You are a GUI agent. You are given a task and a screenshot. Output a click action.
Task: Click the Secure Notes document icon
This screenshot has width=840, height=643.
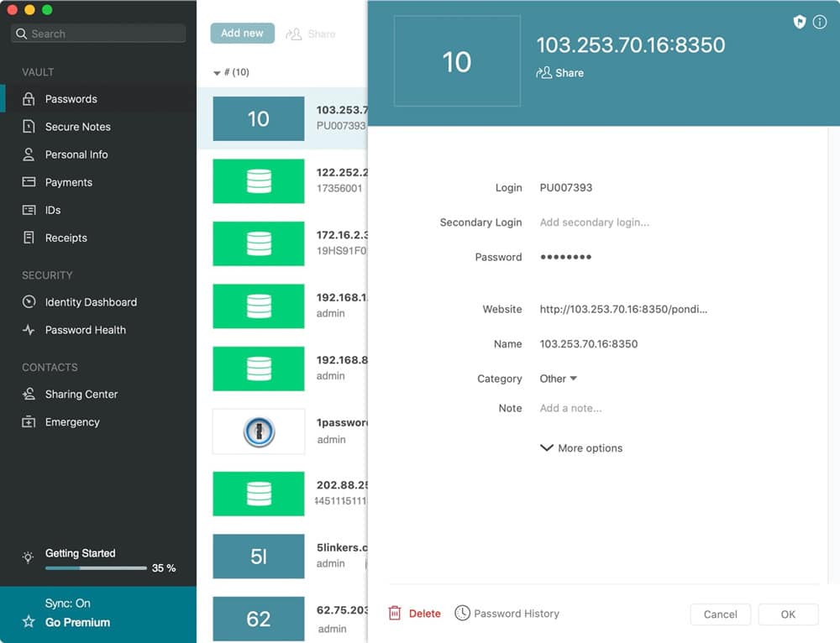pyautogui.click(x=29, y=127)
